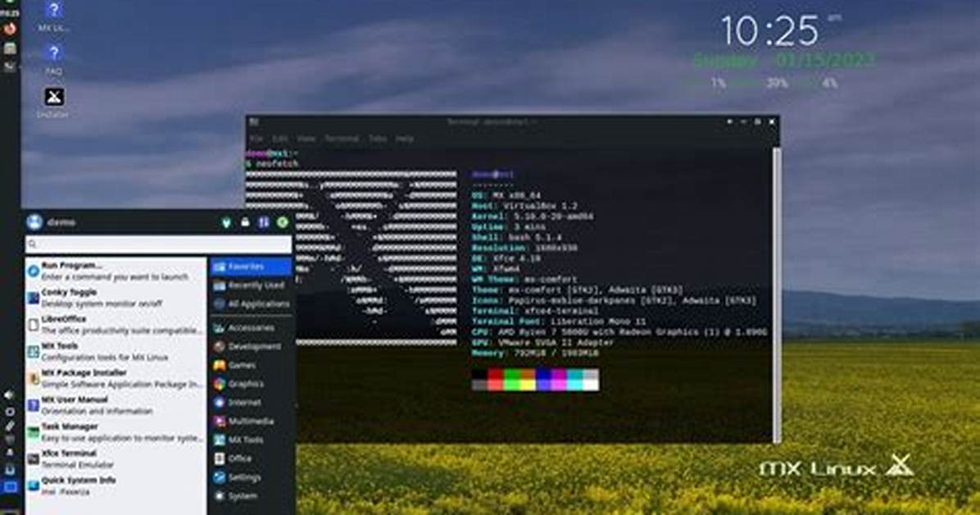Open MX User Manual entry

[x=116, y=405]
